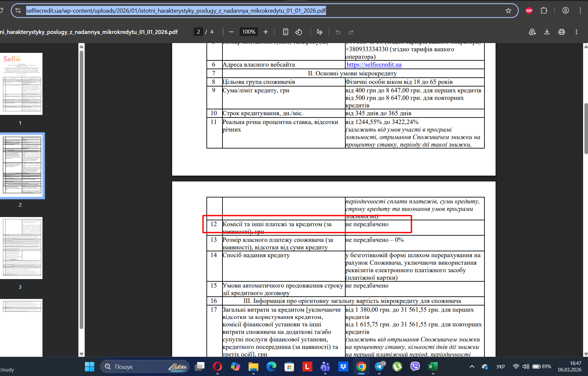The image size is (588, 376).
Task: Activate the PDF draw annotation tool
Action: click(319, 32)
